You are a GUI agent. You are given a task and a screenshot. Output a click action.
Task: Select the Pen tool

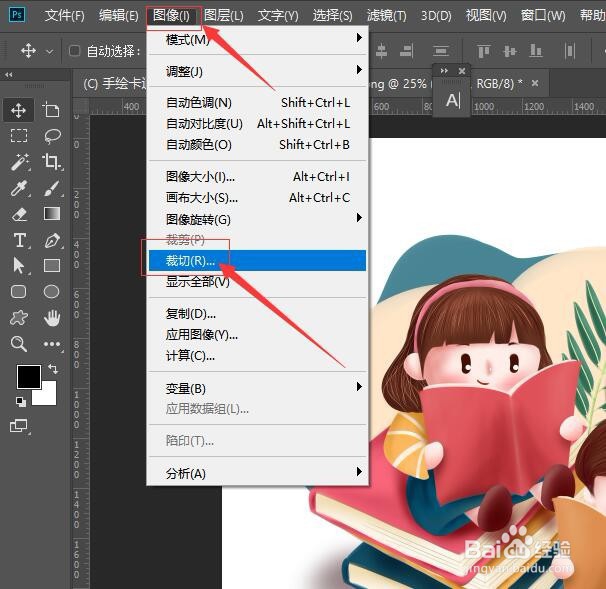(52, 240)
